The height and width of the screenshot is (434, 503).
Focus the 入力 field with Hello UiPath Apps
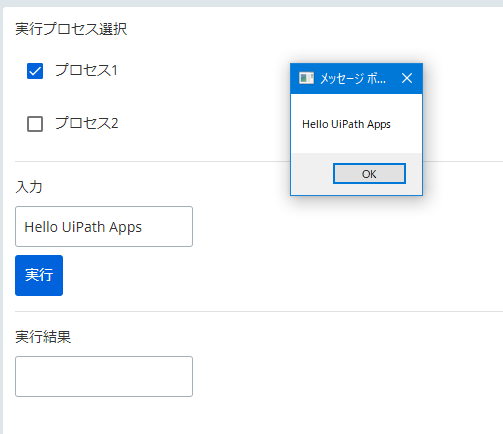click(104, 227)
